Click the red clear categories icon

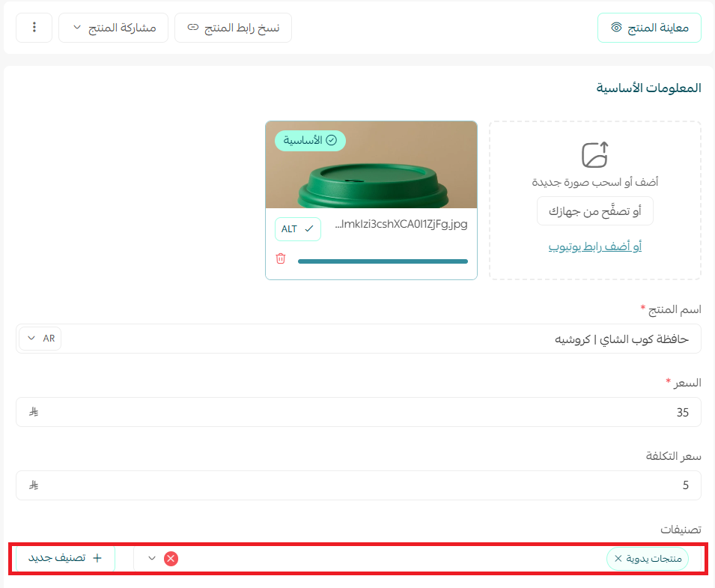coord(171,558)
